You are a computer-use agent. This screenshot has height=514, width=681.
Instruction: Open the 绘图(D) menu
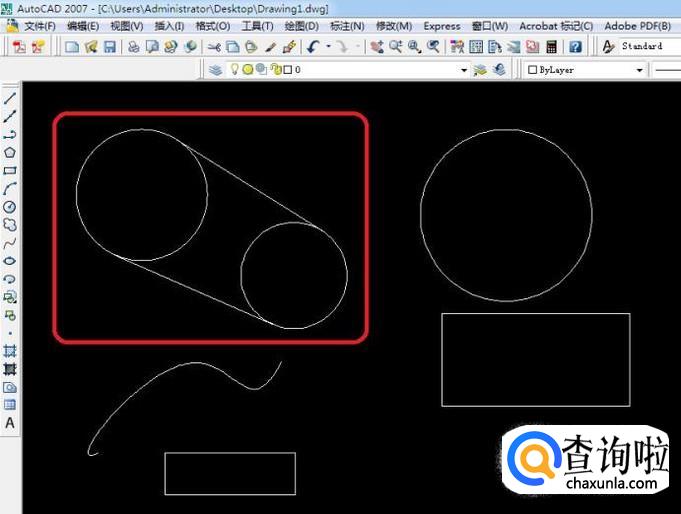pos(301,26)
